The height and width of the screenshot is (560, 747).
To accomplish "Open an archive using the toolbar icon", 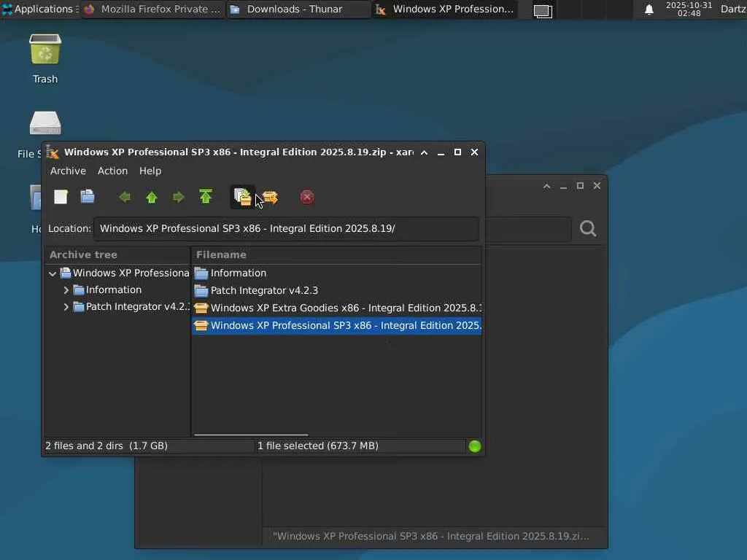I will point(88,197).
